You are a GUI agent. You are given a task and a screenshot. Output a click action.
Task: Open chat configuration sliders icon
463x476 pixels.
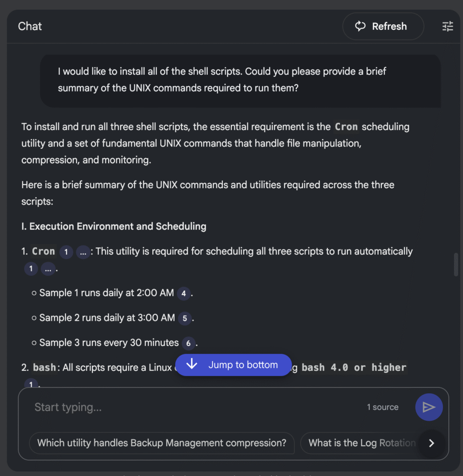pos(447,26)
